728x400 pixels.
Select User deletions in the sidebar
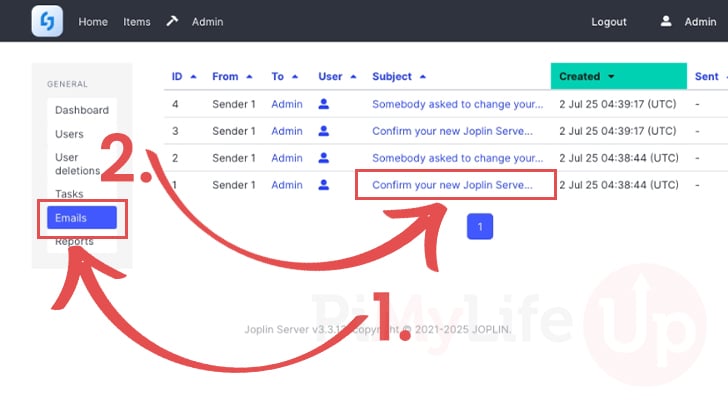78,164
